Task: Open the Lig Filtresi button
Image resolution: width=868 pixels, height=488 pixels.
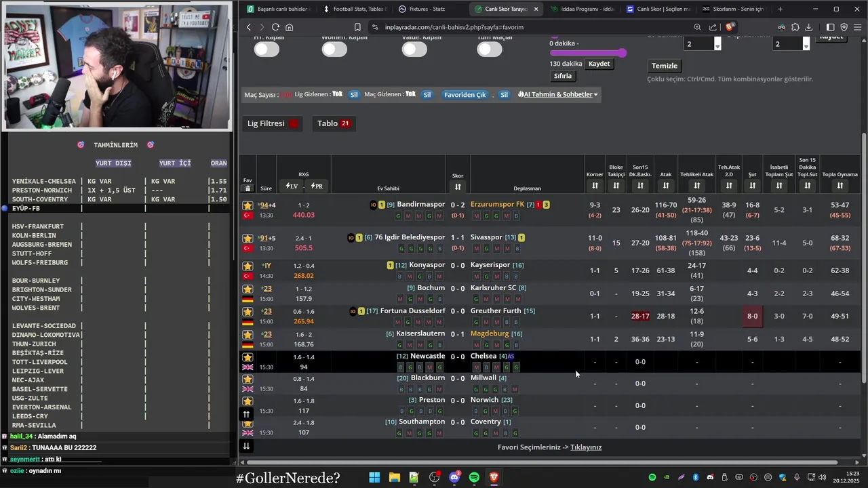Action: (273, 123)
